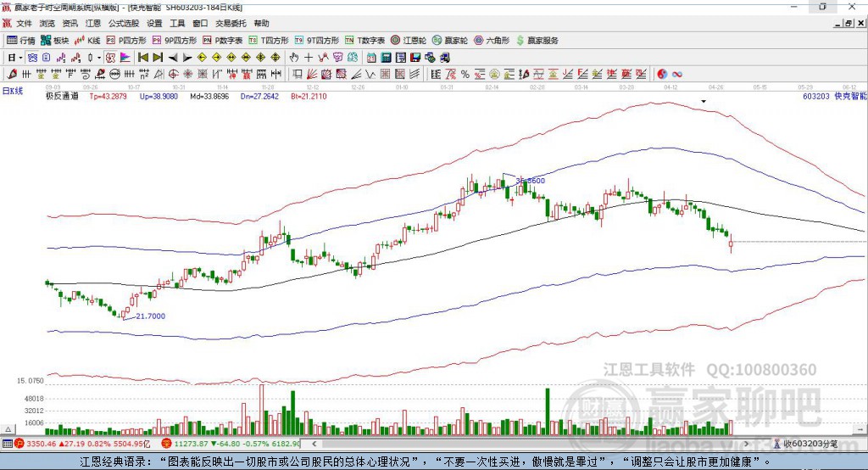Image resolution: width=868 pixels, height=470 pixels.
Task: Click the Tp=43.2879 indicator value
Action: pos(108,96)
